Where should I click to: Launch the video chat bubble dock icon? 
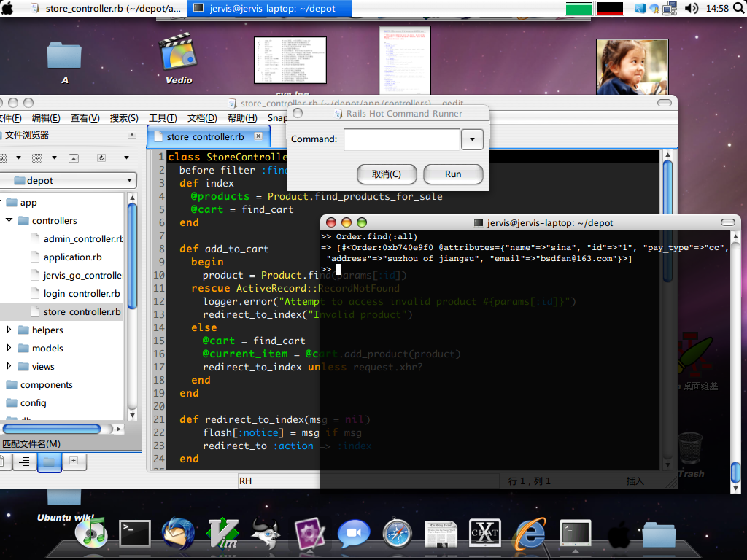[354, 533]
